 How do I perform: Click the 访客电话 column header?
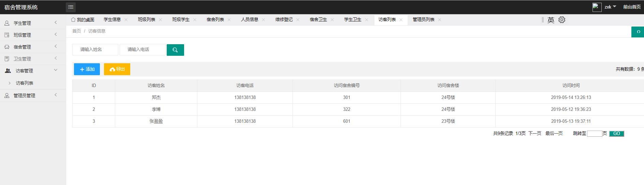pyautogui.click(x=245, y=86)
